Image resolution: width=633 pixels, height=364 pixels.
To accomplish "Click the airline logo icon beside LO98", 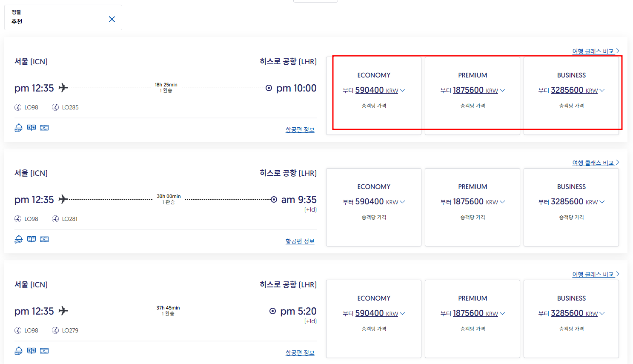I will point(18,107).
